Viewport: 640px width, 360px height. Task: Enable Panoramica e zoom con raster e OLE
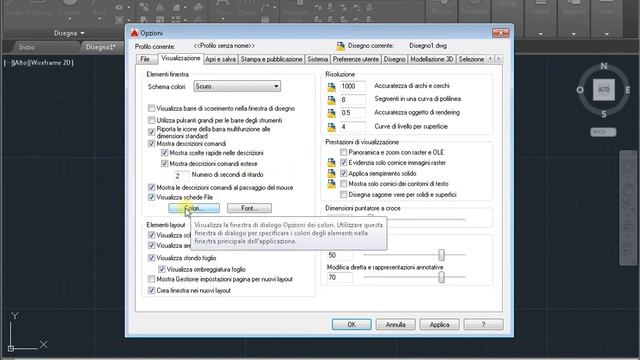(344, 152)
